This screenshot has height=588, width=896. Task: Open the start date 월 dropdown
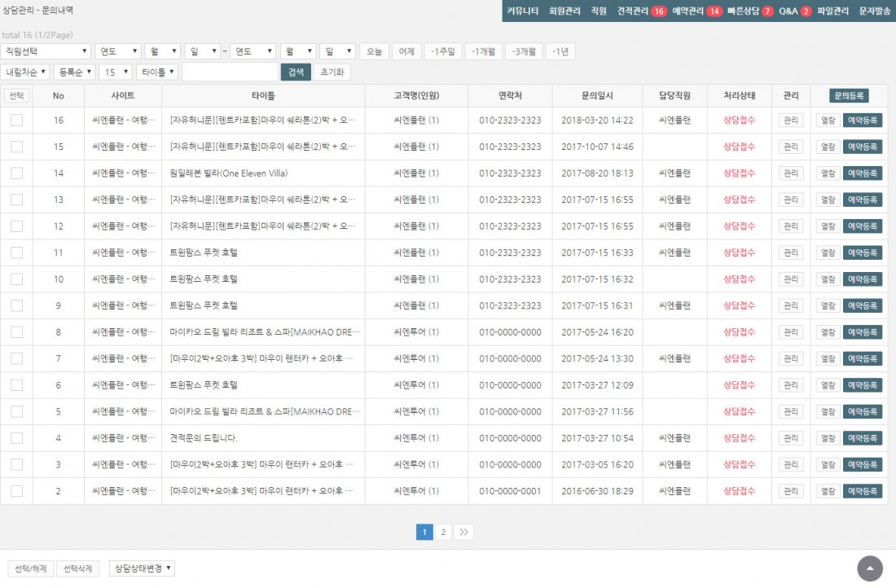[162, 51]
